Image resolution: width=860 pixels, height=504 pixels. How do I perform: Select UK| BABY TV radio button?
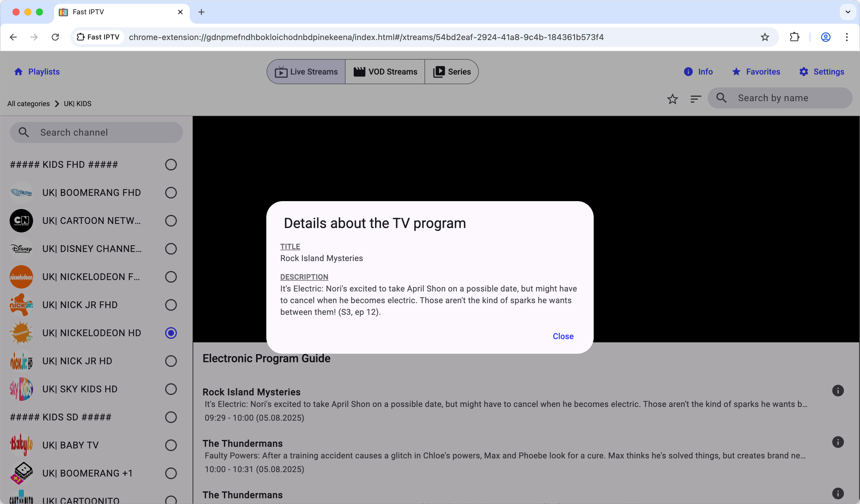(x=171, y=445)
